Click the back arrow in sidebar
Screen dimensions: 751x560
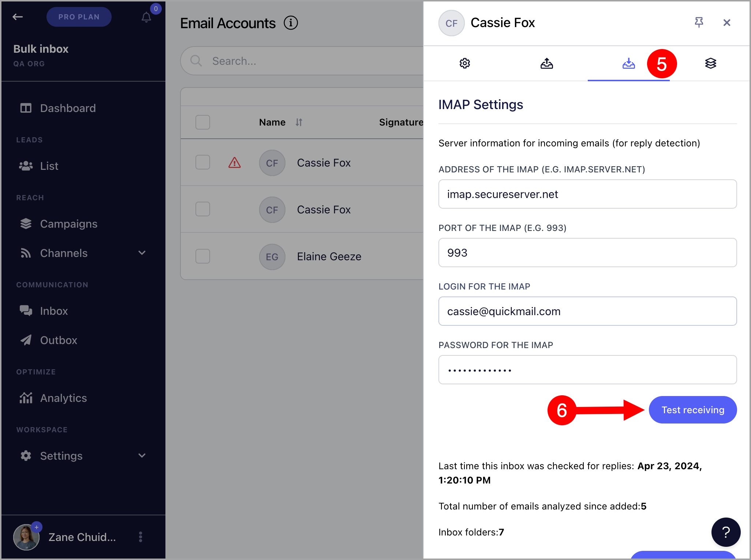pyautogui.click(x=18, y=17)
